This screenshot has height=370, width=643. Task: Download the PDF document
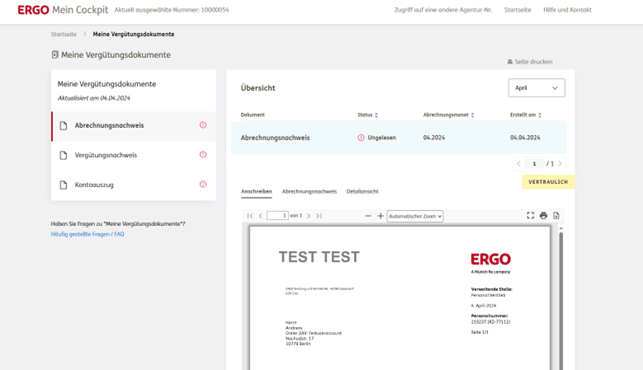(x=556, y=216)
